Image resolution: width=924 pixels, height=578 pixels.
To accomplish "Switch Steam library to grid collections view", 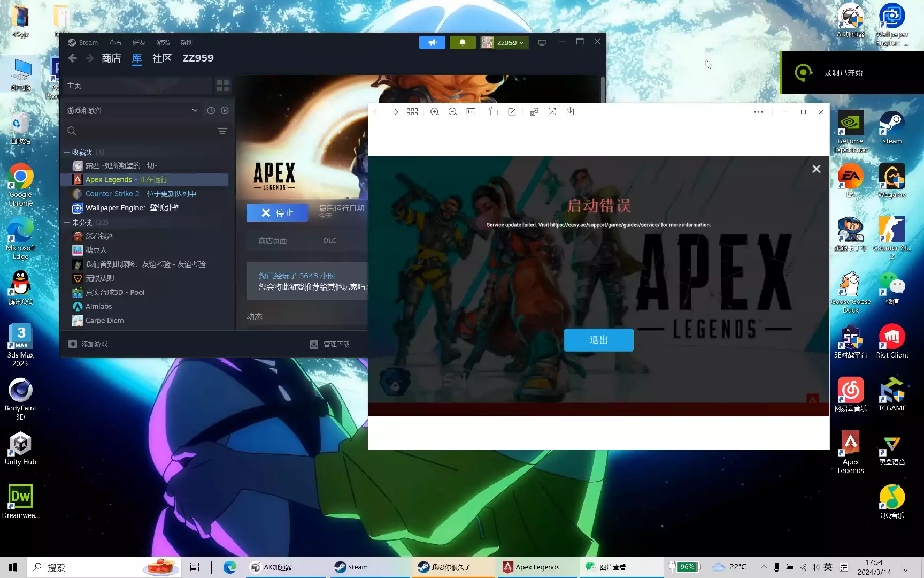I will (x=223, y=86).
